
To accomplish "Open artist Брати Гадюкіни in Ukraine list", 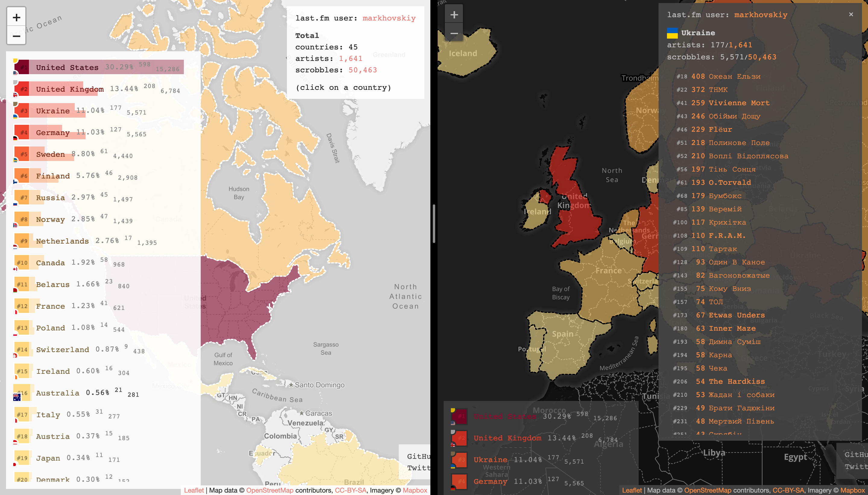I will [x=742, y=408].
